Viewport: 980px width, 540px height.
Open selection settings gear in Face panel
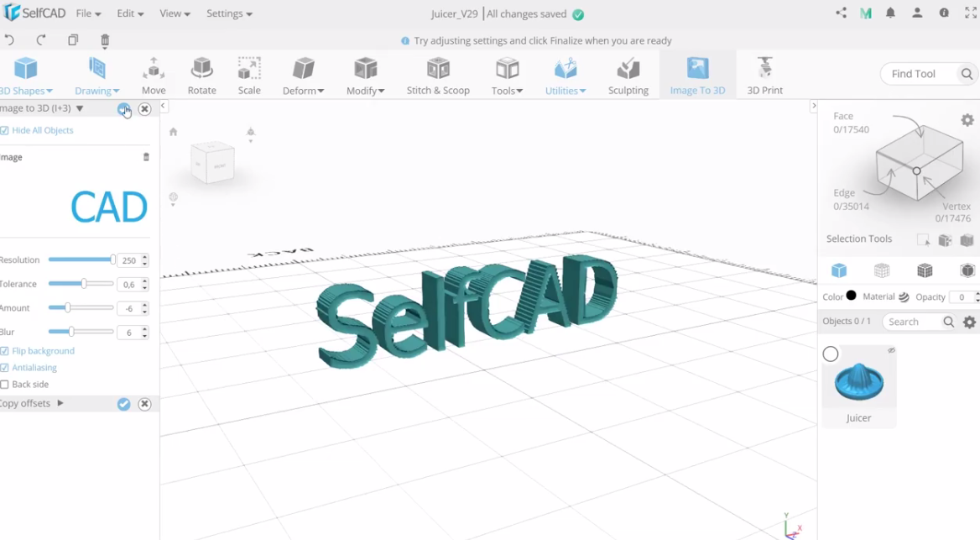[967, 119]
